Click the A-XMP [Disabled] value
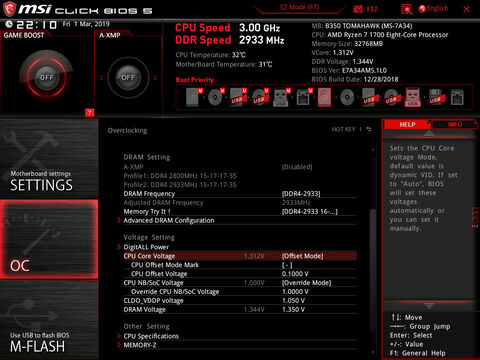The image size is (480, 360). [297, 167]
